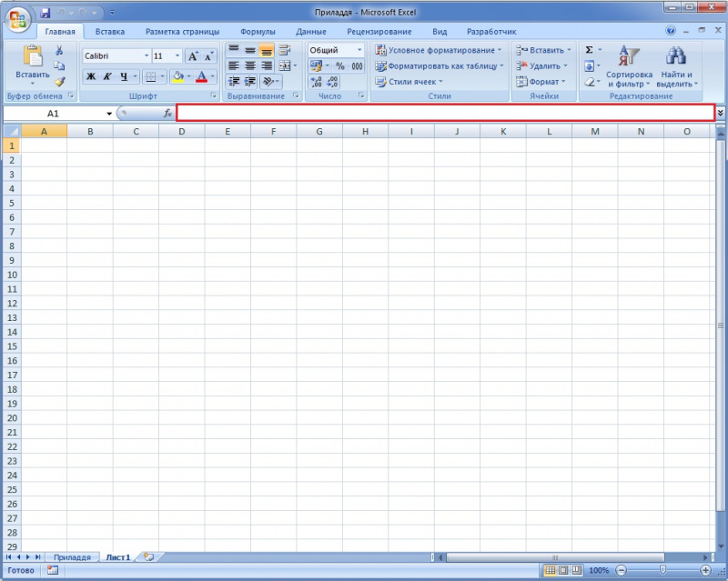The image size is (728, 581).
Task: Open font size 11 dropdown
Action: [x=177, y=55]
